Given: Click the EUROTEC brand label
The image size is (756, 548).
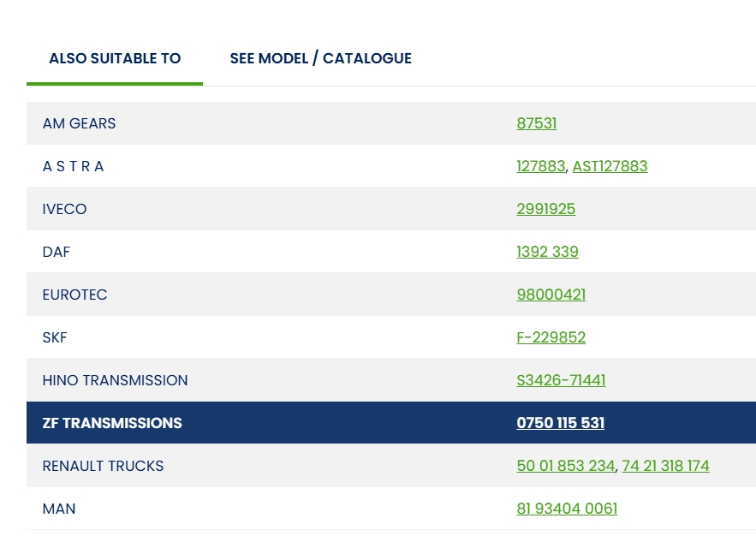Looking at the screenshot, I should (74, 295).
